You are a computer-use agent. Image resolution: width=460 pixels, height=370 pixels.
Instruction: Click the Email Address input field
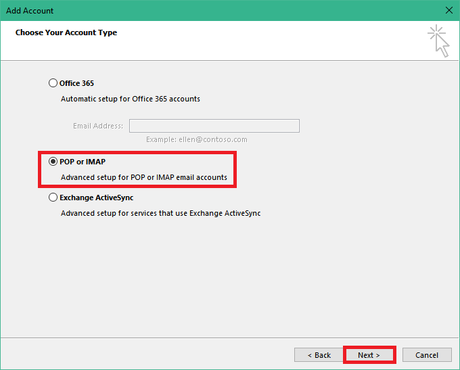pyautogui.click(x=214, y=126)
